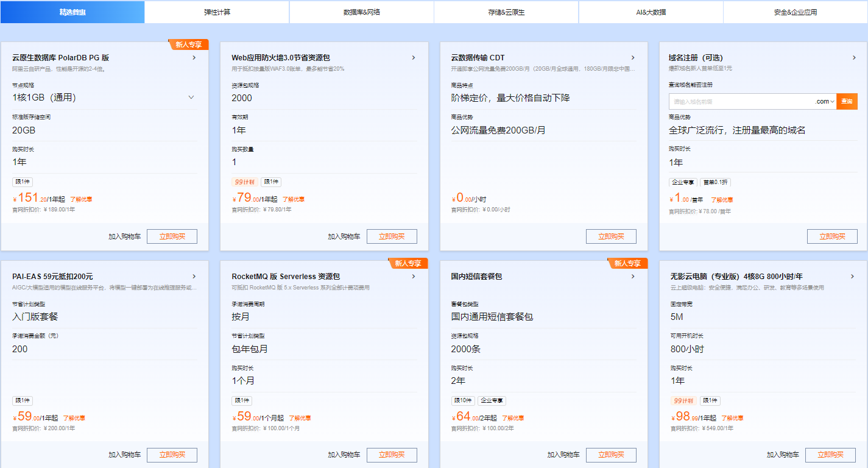Switch to the 安全&企业应用 tab
The width and height of the screenshot is (868, 468).
pyautogui.click(x=796, y=12)
